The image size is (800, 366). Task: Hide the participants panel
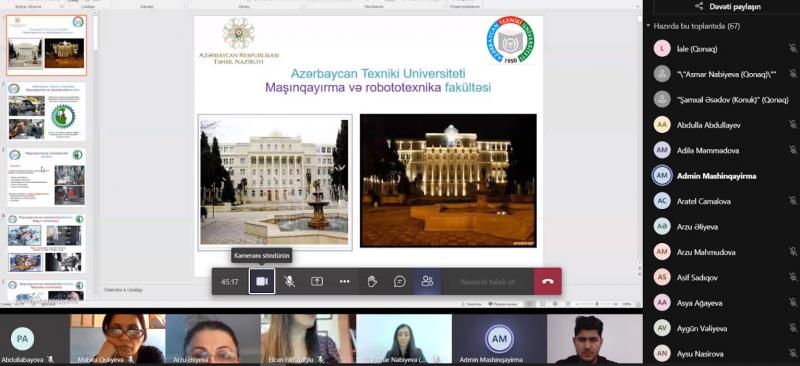(x=427, y=281)
